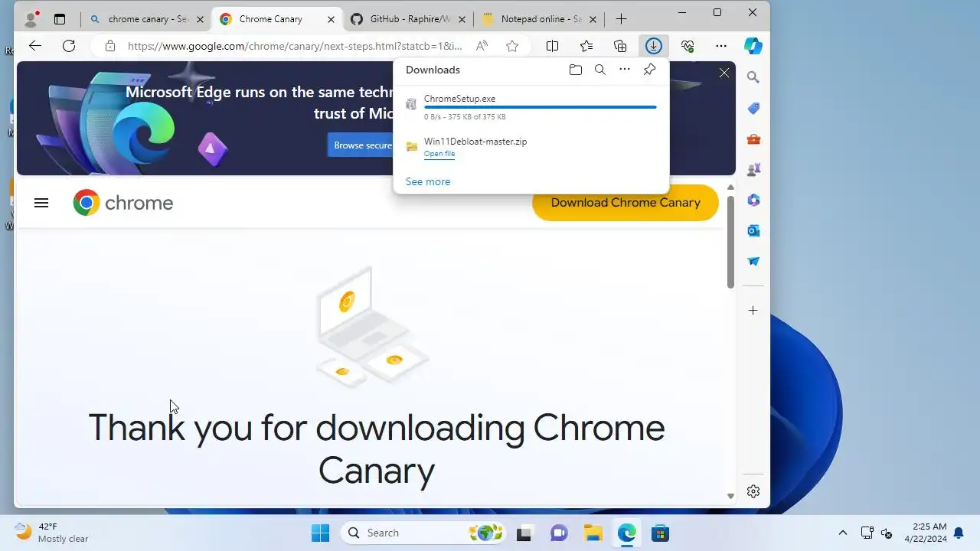Image resolution: width=980 pixels, height=551 pixels.
Task: Open the downloads folder icon
Action: click(576, 70)
